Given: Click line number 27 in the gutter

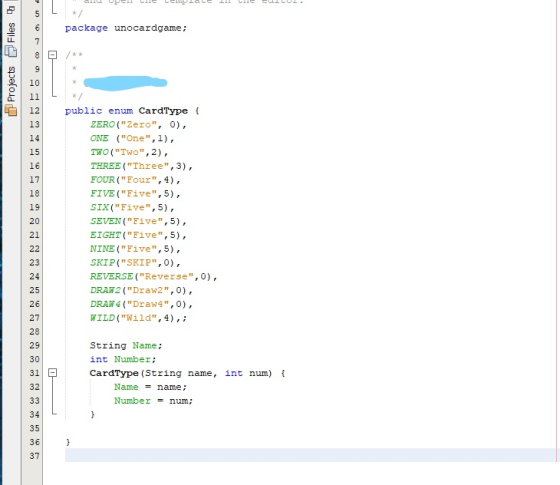Looking at the screenshot, I should (34, 318).
